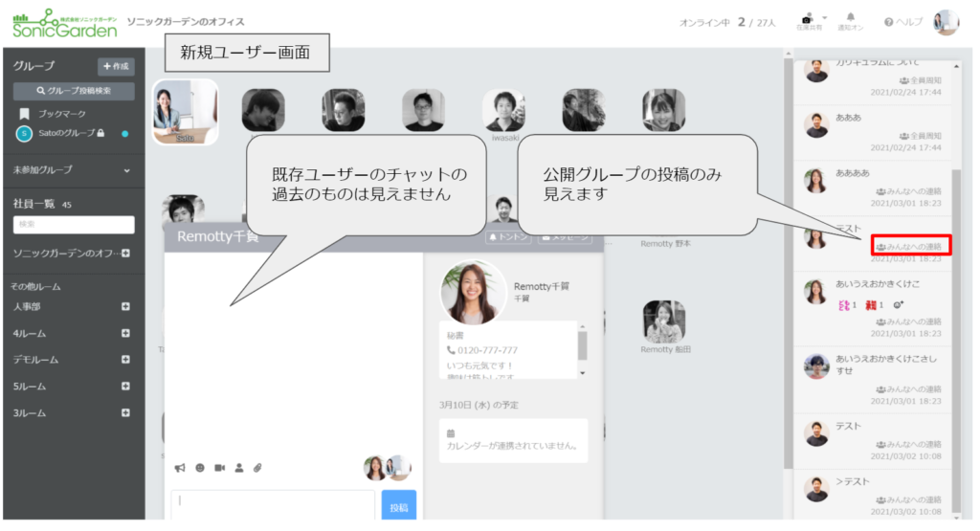Expand the 4ルーム room
This screenshot has width=980, height=531.
point(125,334)
